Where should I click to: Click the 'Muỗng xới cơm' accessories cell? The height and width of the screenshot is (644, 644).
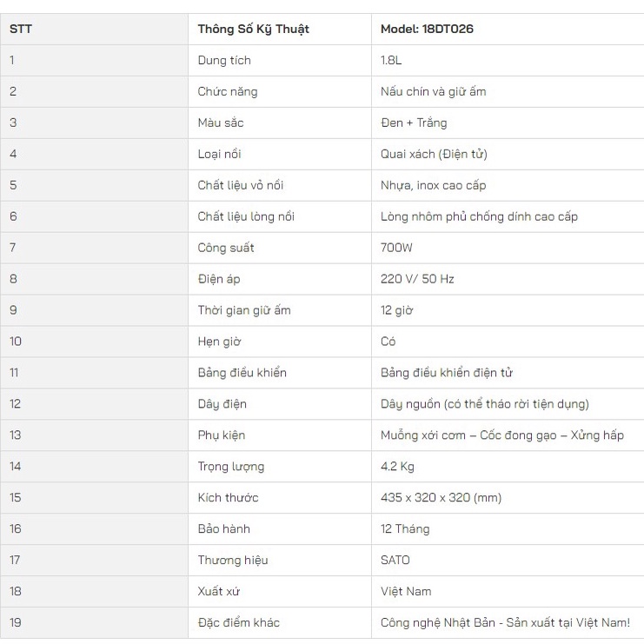502,435
